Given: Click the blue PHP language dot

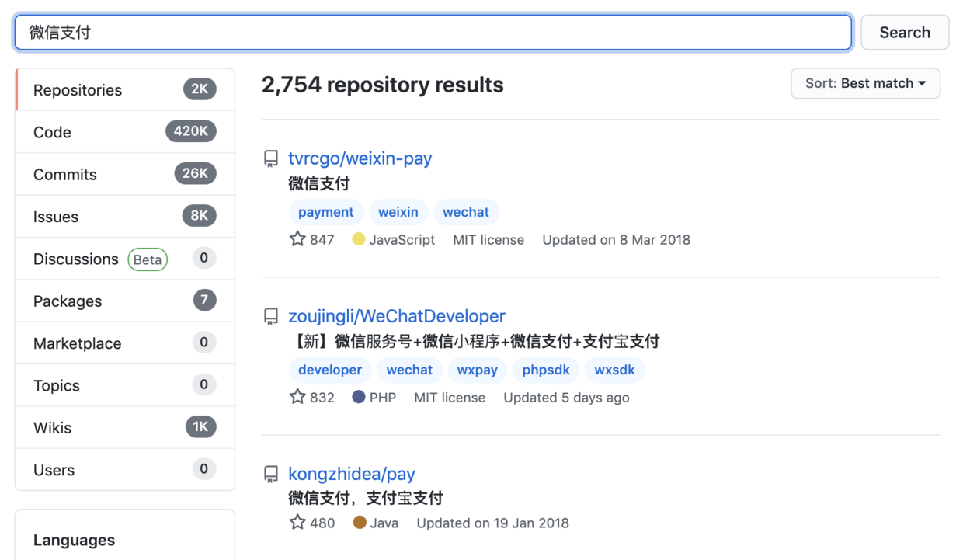Looking at the screenshot, I should [359, 397].
